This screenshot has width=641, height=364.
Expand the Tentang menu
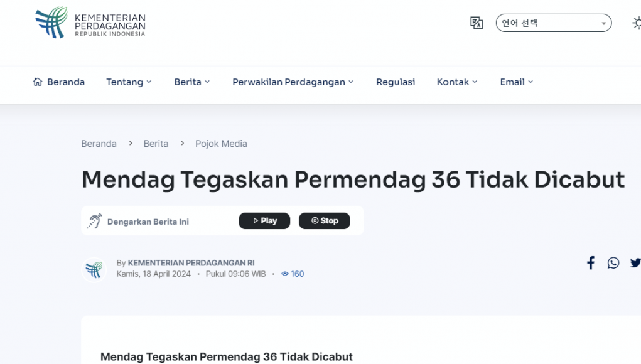129,82
